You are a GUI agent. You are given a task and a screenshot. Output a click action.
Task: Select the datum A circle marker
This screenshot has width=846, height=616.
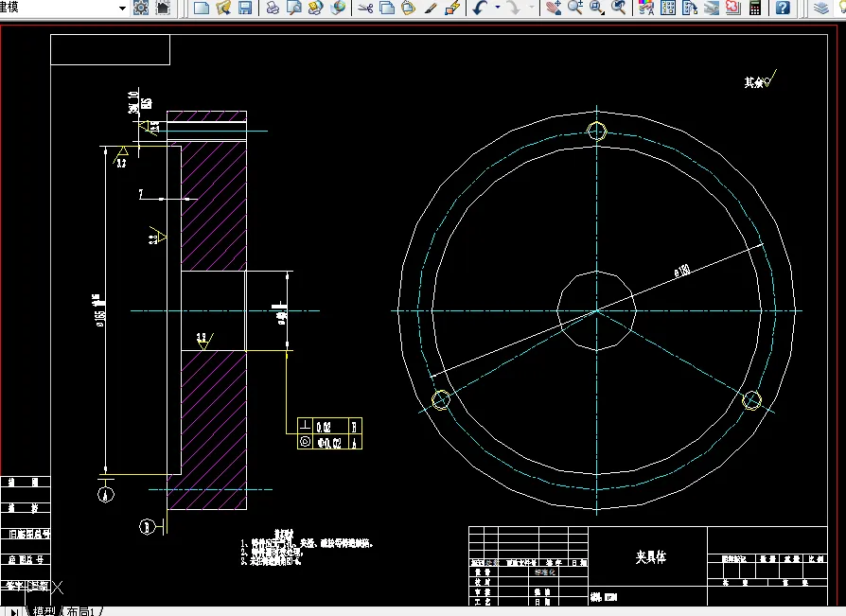[106, 494]
